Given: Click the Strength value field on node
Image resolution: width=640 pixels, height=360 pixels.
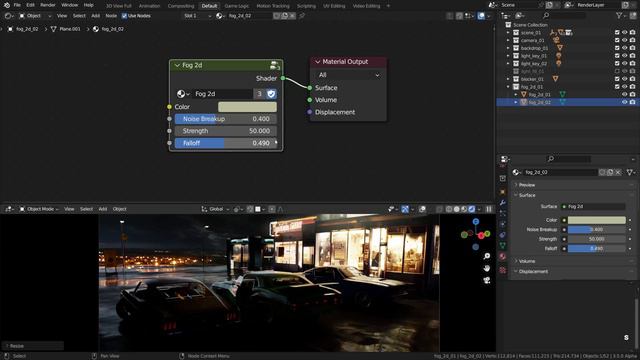Looking at the screenshot, I should click(226, 131).
